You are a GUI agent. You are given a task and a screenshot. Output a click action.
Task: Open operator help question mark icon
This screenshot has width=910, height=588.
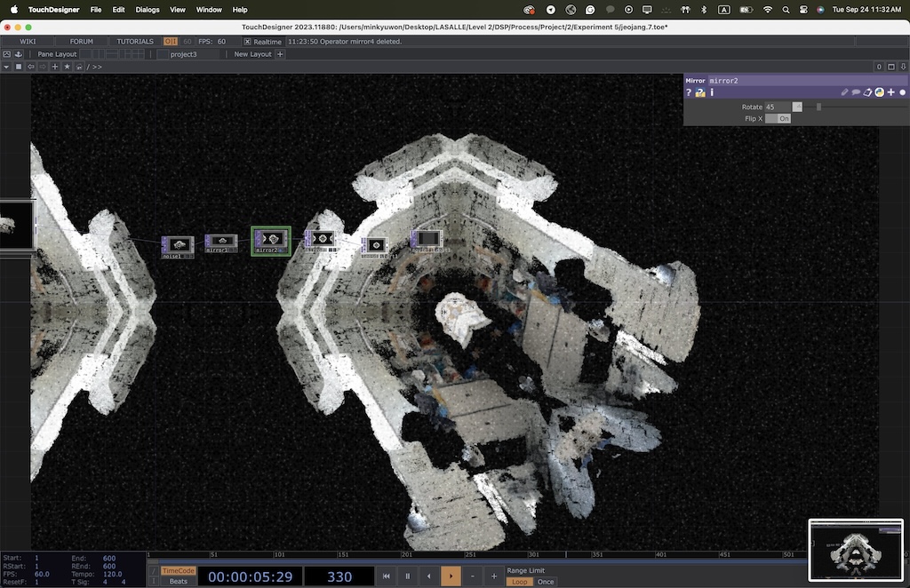[x=689, y=92]
